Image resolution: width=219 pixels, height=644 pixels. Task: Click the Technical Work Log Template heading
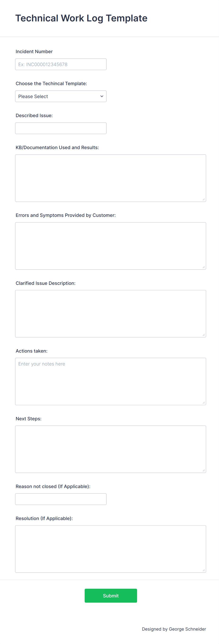(81, 18)
